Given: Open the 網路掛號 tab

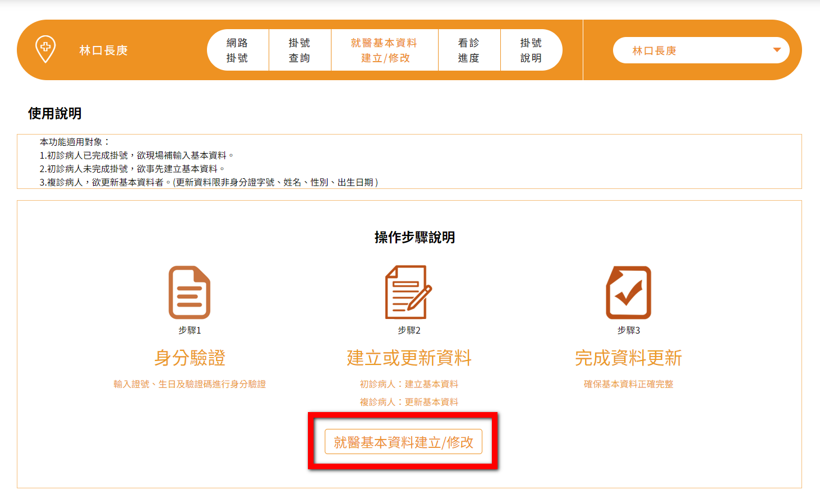Looking at the screenshot, I should pos(238,50).
